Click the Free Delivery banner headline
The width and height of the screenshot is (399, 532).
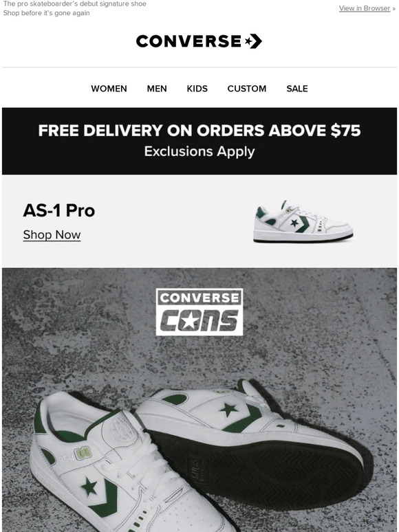point(199,131)
